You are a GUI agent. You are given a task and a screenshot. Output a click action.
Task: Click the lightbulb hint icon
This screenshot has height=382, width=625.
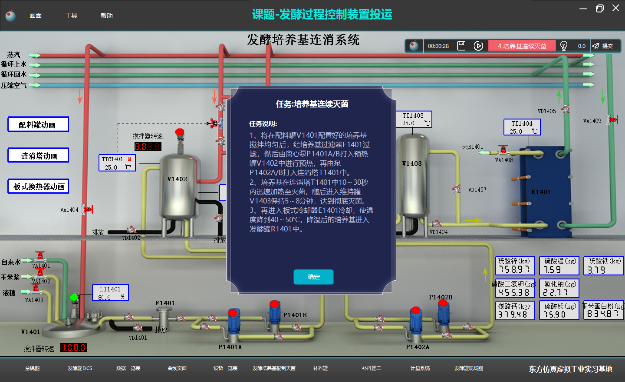click(x=563, y=46)
